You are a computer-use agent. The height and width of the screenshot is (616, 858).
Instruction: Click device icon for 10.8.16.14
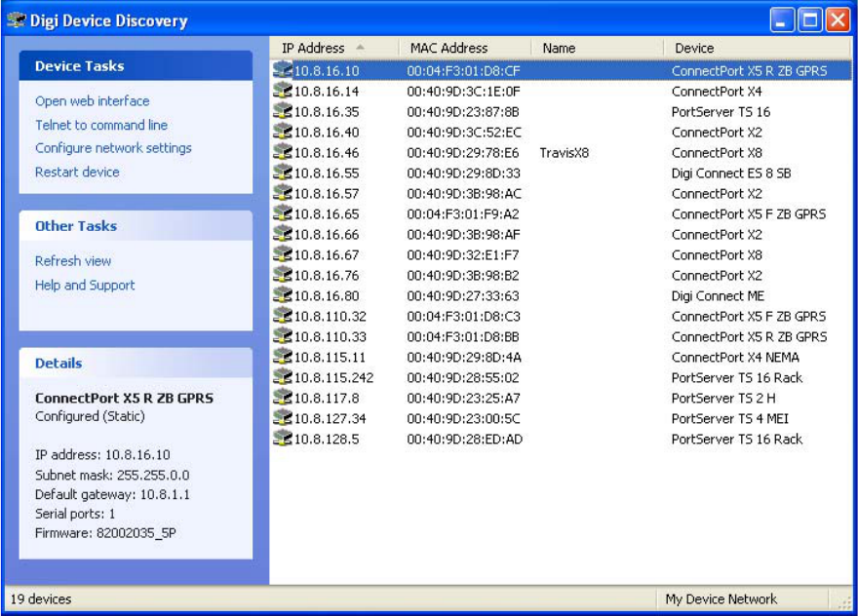coord(283,91)
